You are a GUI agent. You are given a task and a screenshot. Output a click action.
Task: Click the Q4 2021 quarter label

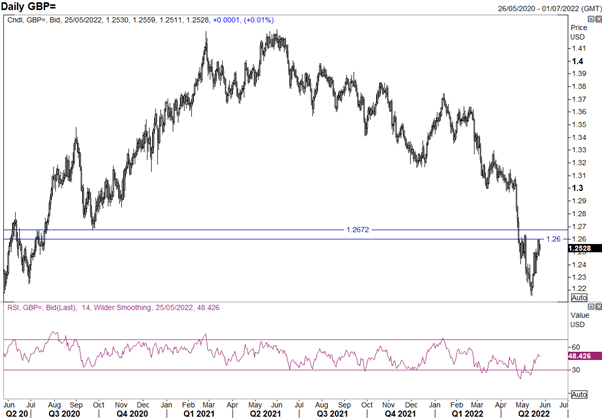tap(400, 413)
